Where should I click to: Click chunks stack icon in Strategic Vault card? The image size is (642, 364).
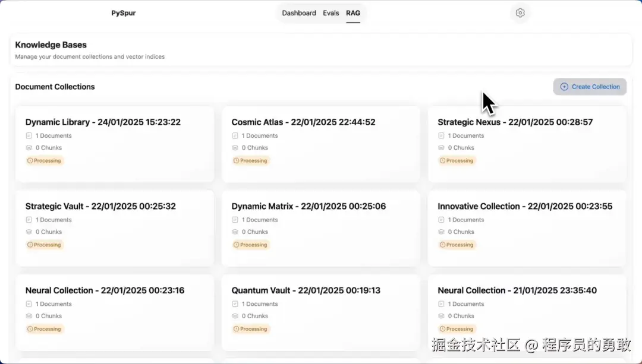pyautogui.click(x=29, y=232)
